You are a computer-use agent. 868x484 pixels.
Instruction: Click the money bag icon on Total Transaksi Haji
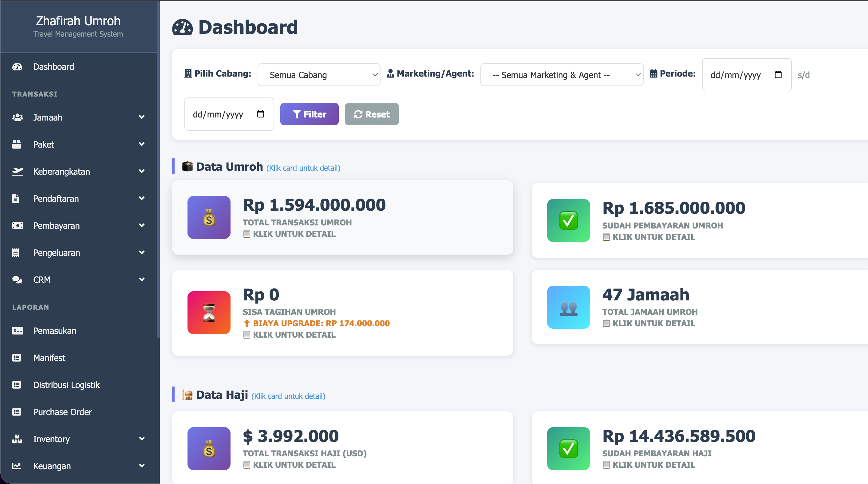coord(209,449)
